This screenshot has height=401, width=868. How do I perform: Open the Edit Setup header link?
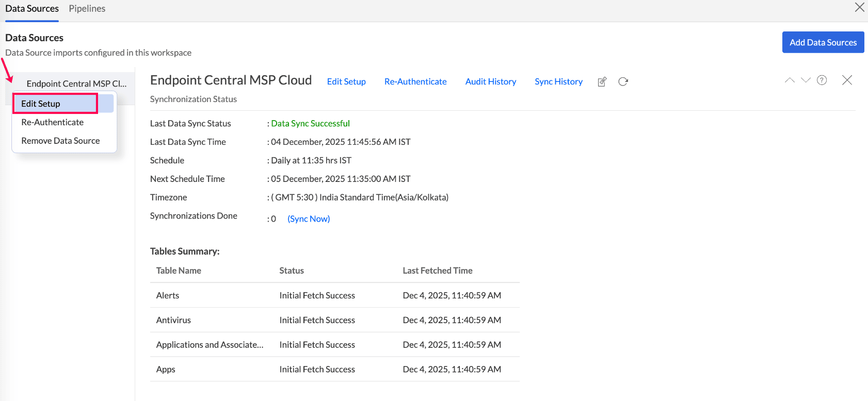coord(346,81)
